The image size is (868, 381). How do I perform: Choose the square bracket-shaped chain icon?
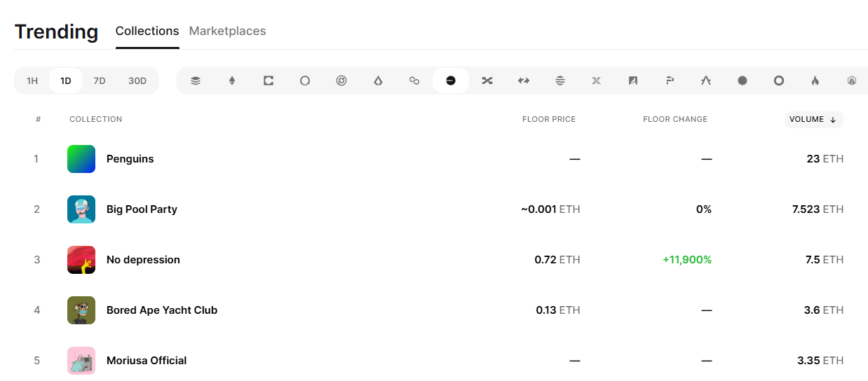(269, 81)
